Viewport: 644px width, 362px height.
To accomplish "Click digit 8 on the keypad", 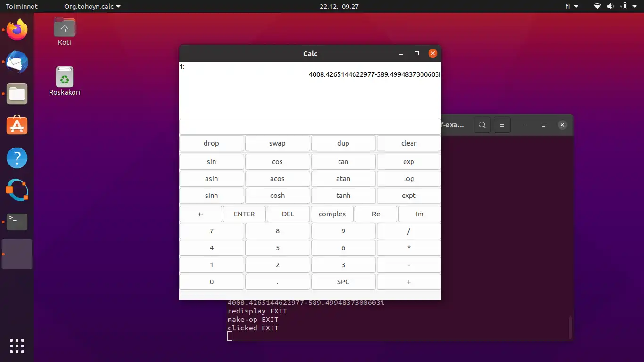I will pos(277,231).
